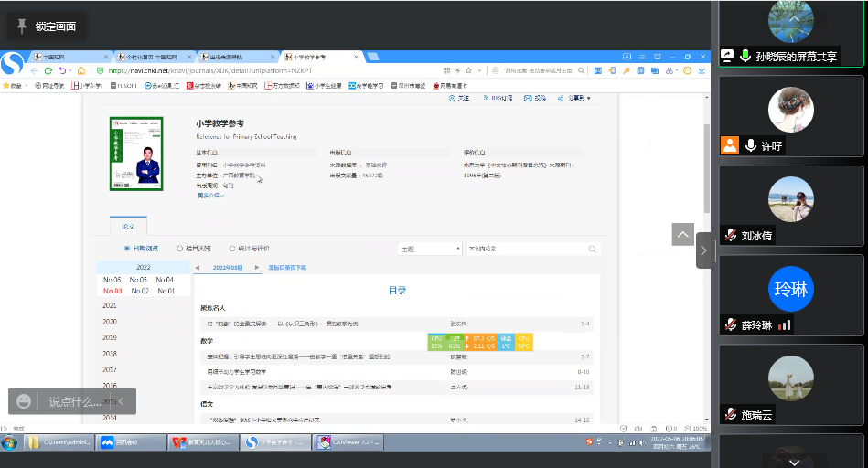Click the browser refresh icon
Viewport: 868px width, 468px height.
43,70
